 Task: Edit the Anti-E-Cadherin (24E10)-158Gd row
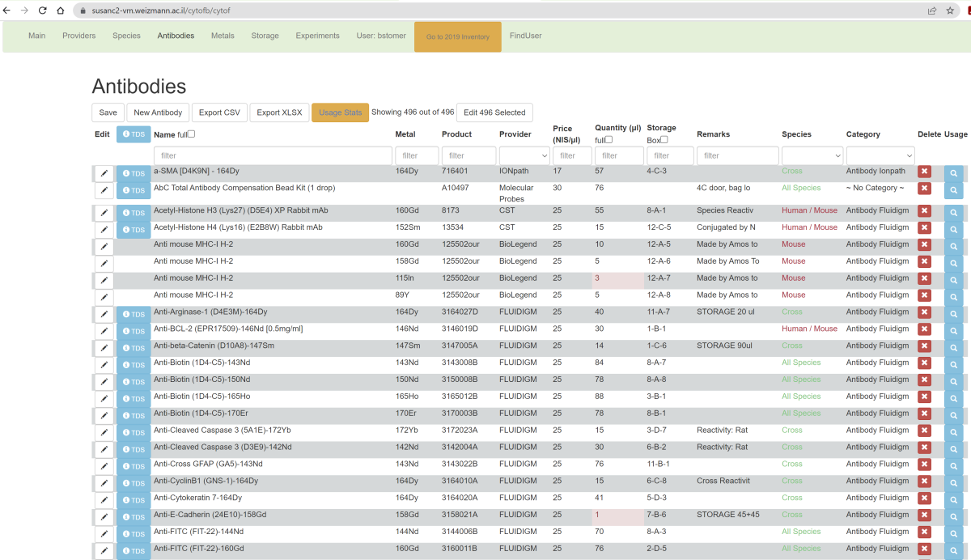tap(104, 517)
